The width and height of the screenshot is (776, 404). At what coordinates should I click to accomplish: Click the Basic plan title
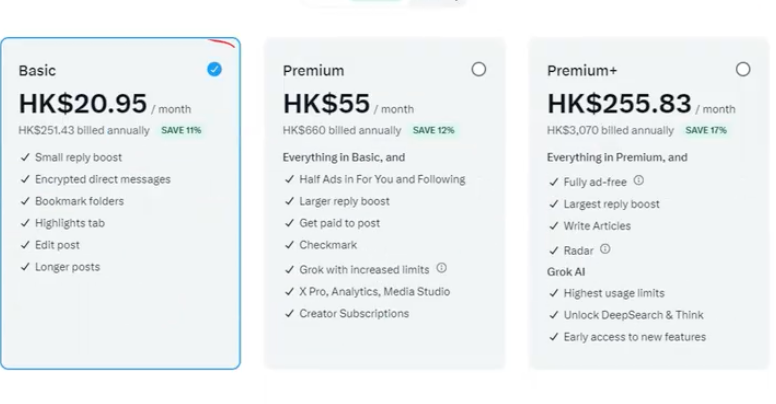coord(38,70)
